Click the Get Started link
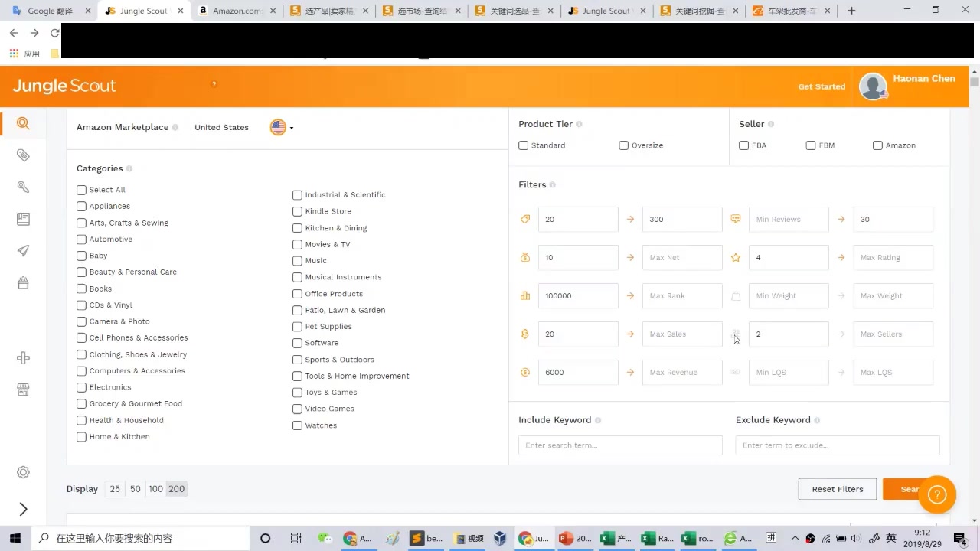980x551 pixels. point(822,86)
